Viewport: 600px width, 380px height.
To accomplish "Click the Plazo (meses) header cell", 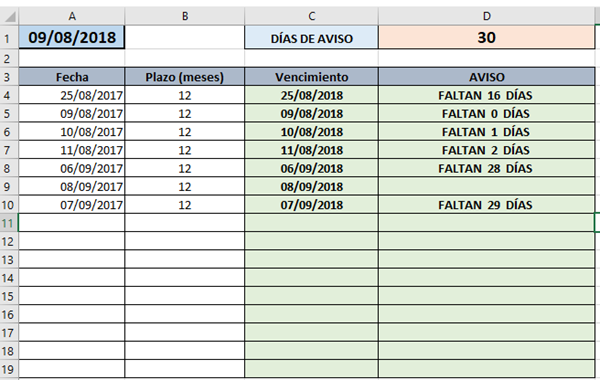I will [185, 77].
